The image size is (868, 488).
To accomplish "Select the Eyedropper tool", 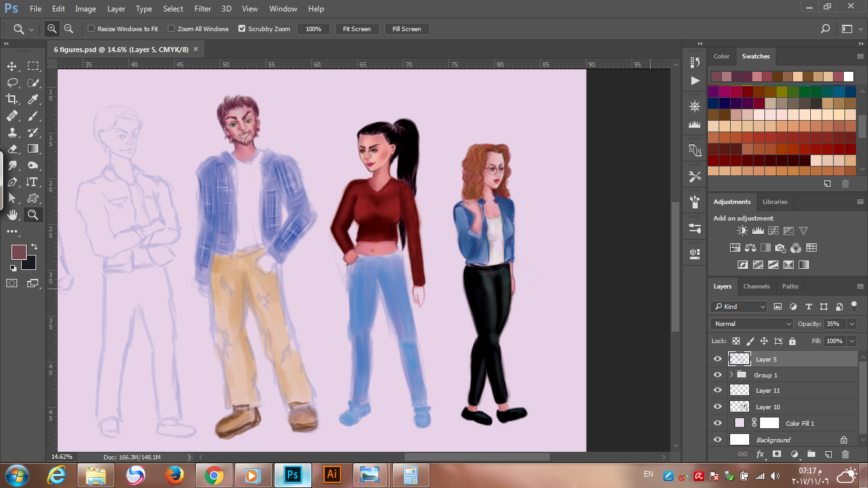I will (x=34, y=99).
